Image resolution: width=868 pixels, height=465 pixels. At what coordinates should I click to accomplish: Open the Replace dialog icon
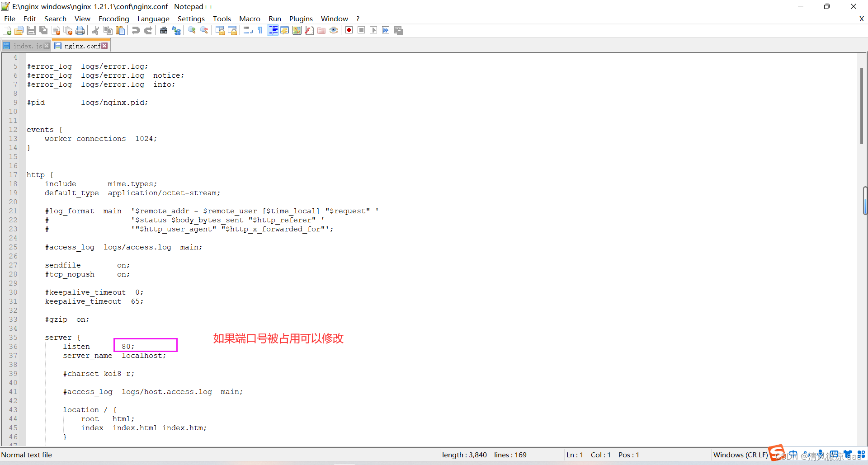tap(176, 30)
